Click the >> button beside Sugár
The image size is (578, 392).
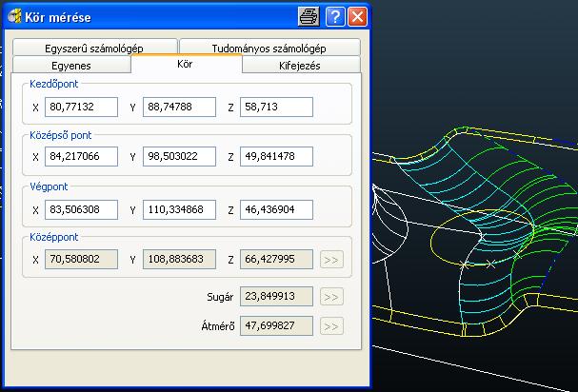pyautogui.click(x=331, y=297)
